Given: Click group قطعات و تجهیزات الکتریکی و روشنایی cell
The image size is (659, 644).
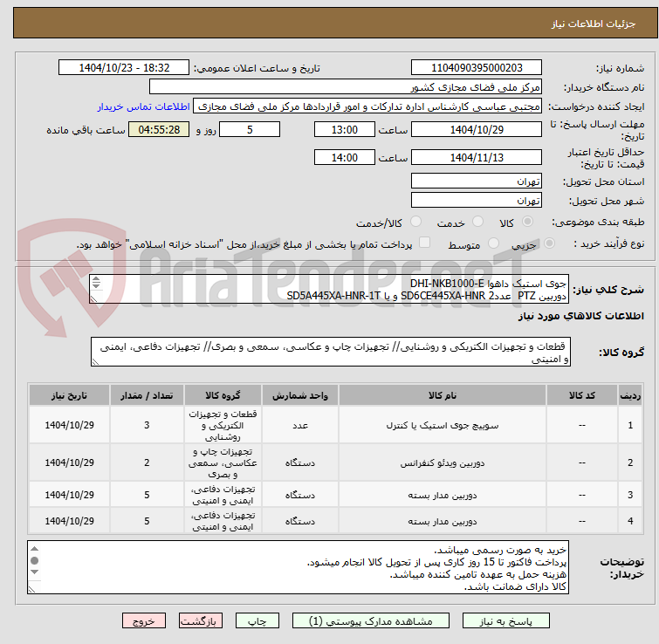Looking at the screenshot, I should pos(223,425).
